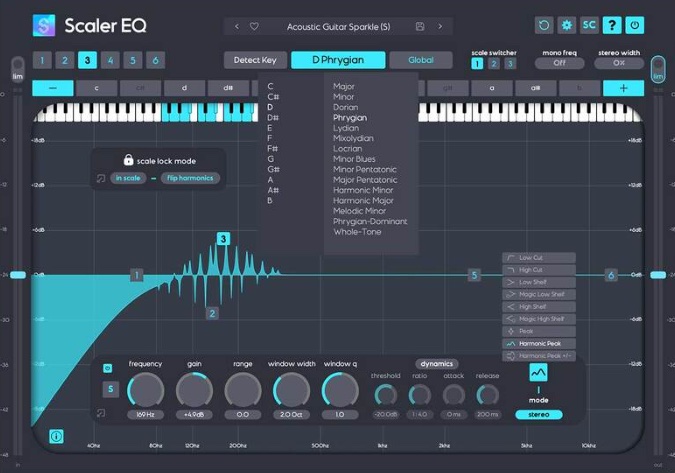Enable the dynamics section

click(437, 364)
